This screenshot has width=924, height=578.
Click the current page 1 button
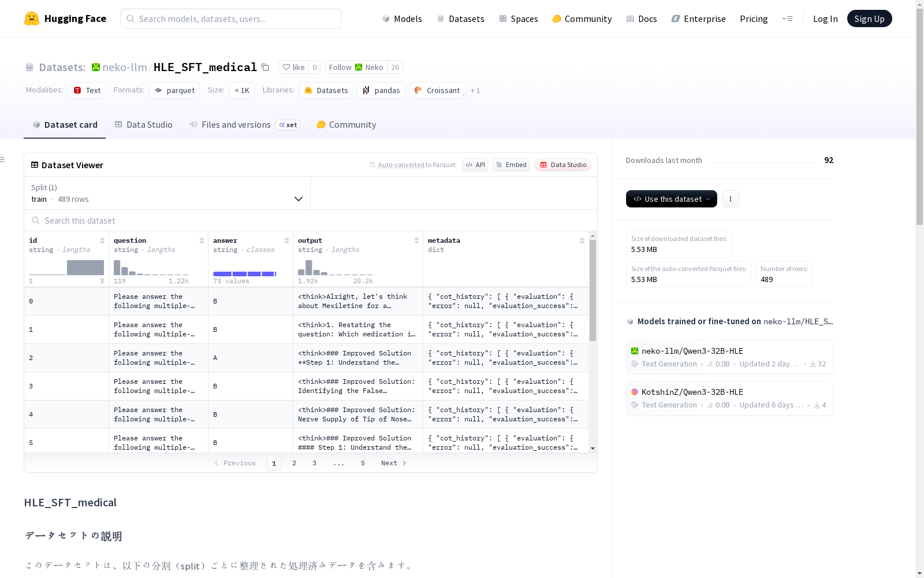click(x=274, y=463)
